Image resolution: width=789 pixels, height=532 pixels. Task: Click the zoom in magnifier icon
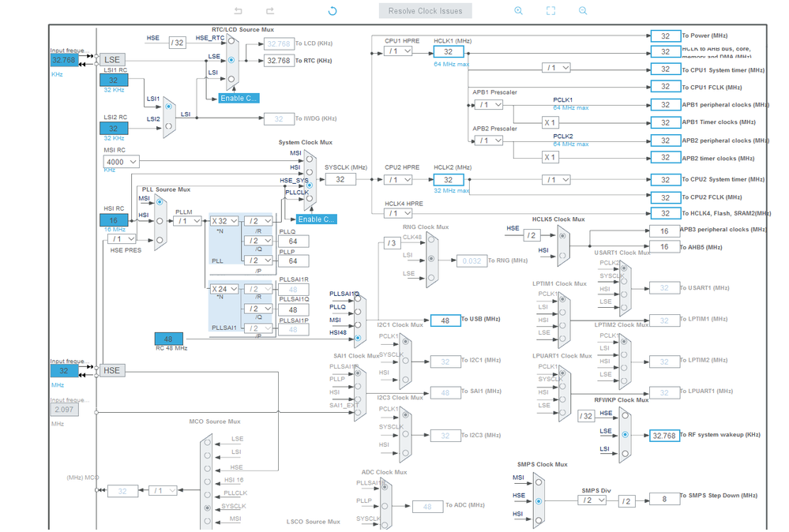click(x=518, y=10)
